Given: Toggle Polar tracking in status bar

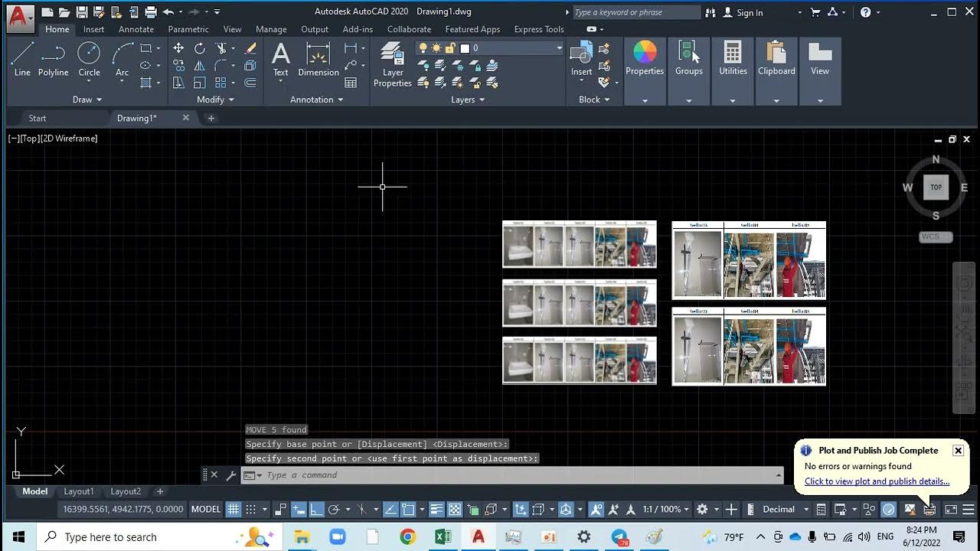Looking at the screenshot, I should point(334,510).
